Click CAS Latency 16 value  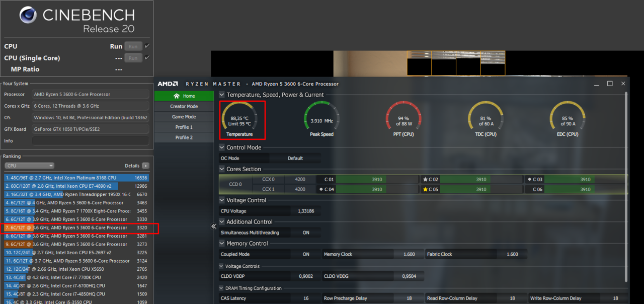tap(306, 298)
